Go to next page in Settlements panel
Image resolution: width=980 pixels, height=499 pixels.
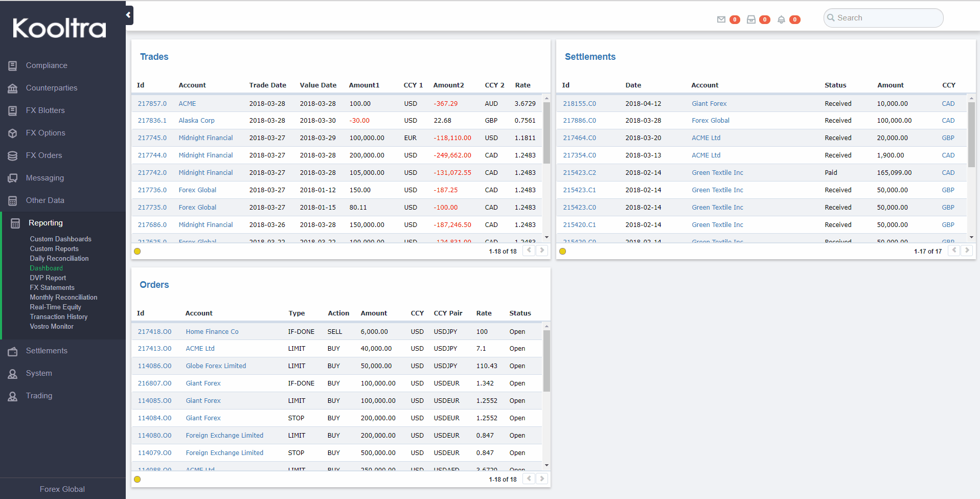tap(967, 251)
